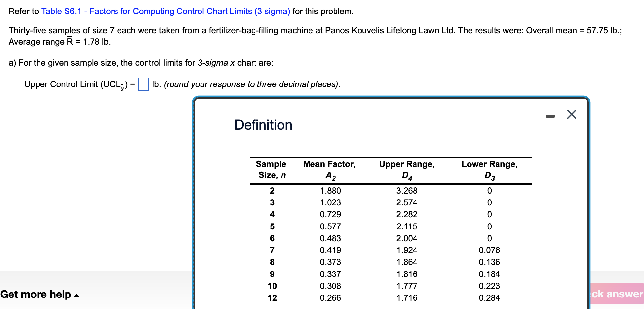The width and height of the screenshot is (644, 309).
Task: Select mean factor 1.880 for sample size 2
Action: (x=330, y=191)
